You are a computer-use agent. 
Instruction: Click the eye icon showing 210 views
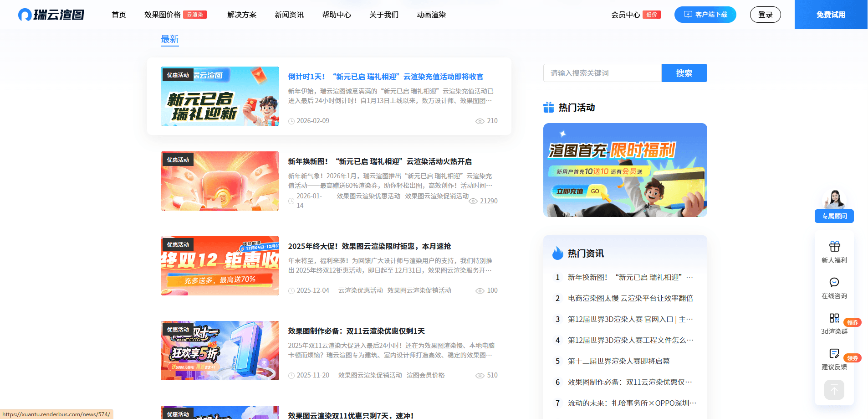pyautogui.click(x=480, y=121)
